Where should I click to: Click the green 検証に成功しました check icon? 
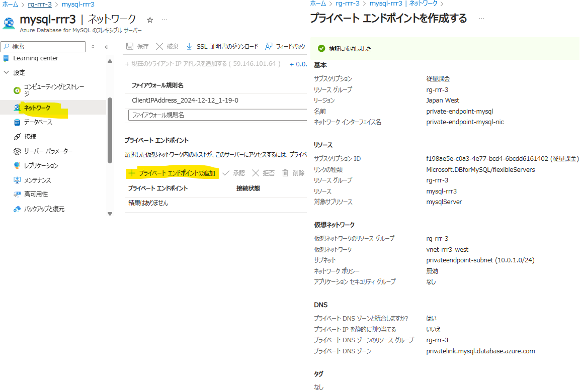coord(321,48)
